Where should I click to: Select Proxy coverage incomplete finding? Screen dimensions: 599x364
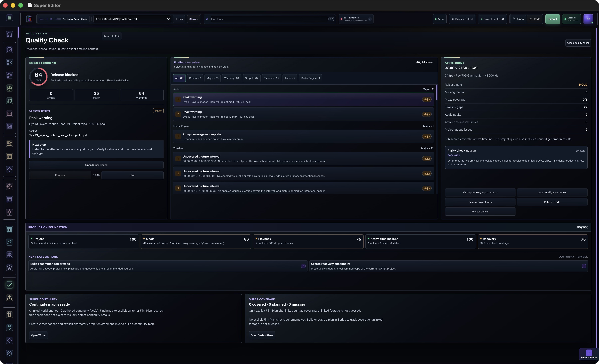coord(303,136)
